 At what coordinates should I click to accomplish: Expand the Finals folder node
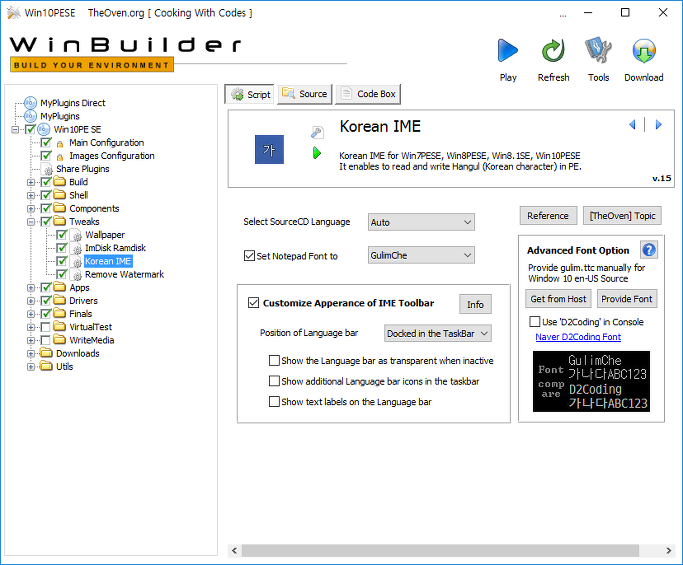click(x=30, y=314)
